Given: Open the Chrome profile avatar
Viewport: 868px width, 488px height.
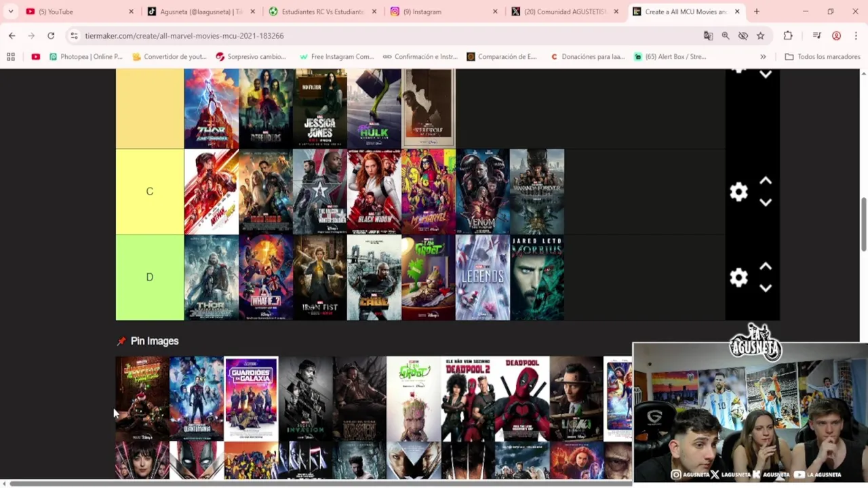Looking at the screenshot, I should pos(837,35).
